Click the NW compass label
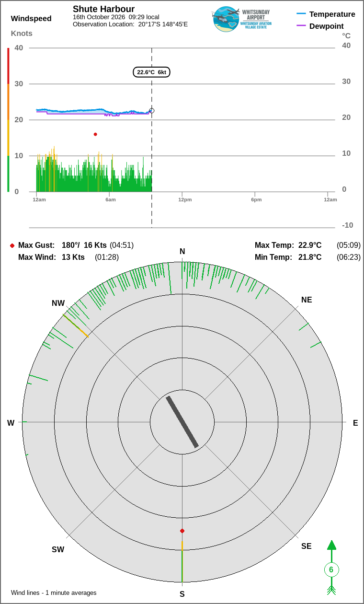 tap(58, 303)
